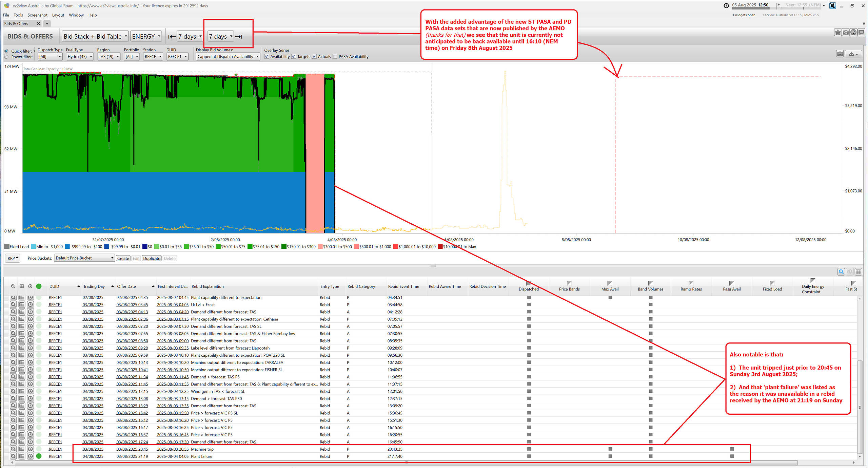Add new tab with plus button
The image size is (868, 468).
pos(47,23)
